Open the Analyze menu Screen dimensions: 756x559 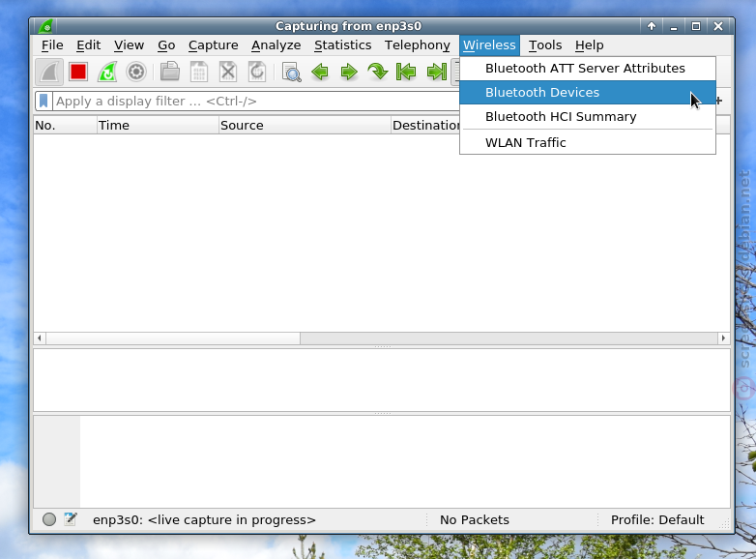276,45
